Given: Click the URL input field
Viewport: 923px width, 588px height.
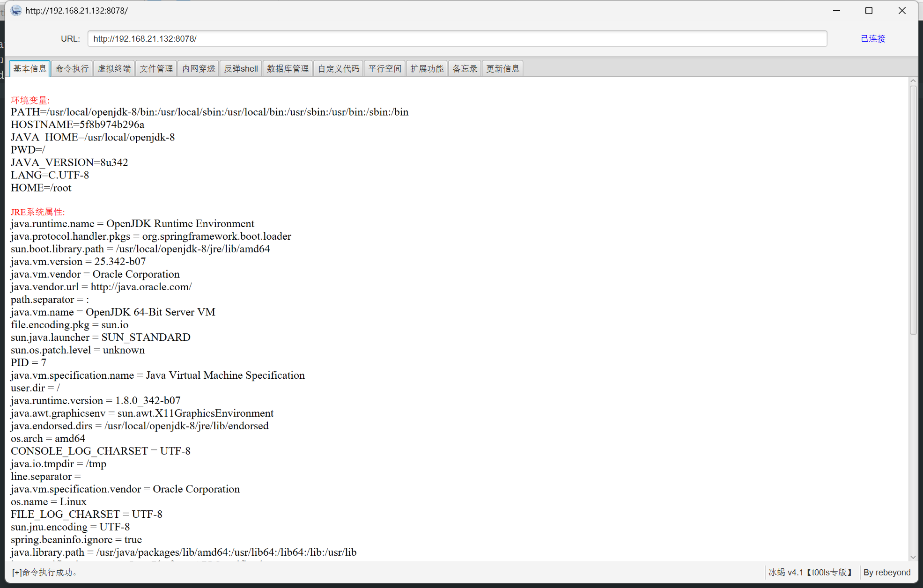Looking at the screenshot, I should [x=457, y=38].
